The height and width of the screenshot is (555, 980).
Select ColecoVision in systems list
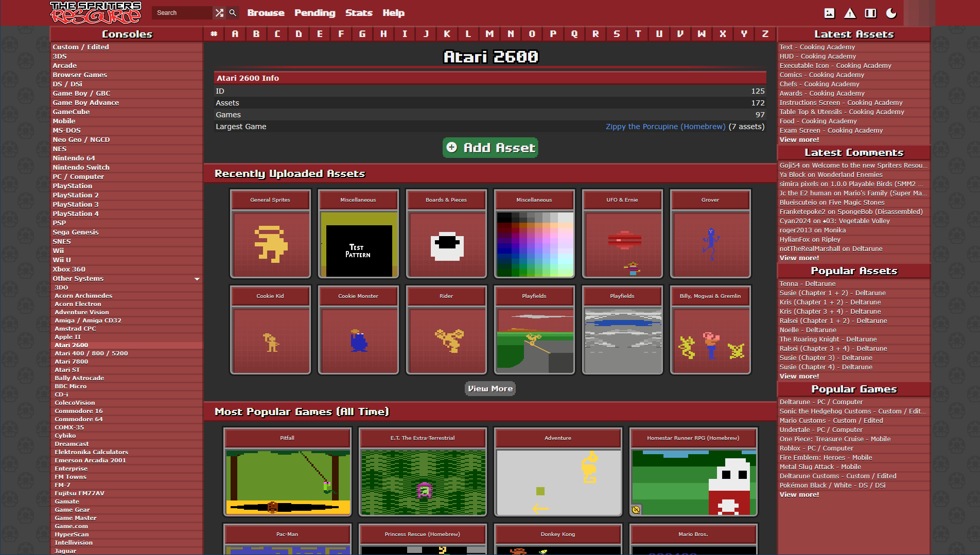point(75,403)
